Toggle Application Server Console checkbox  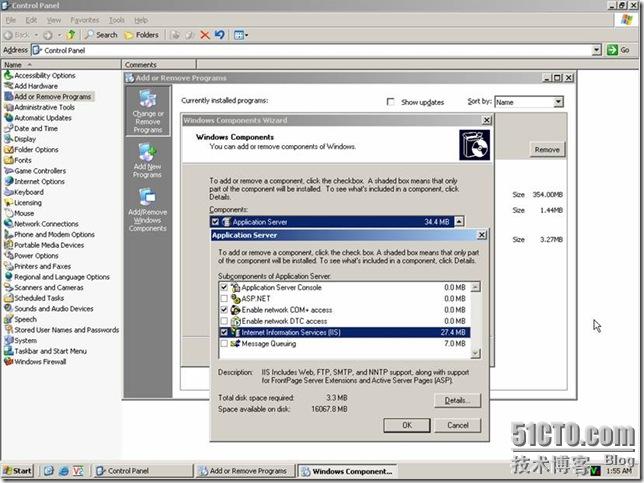(224, 288)
